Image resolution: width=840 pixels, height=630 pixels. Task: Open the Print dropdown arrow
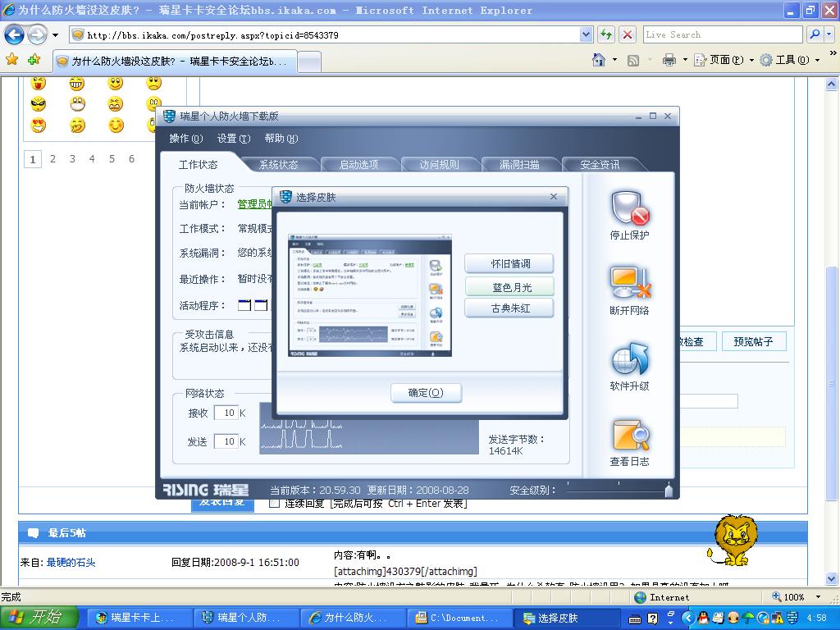click(685, 59)
